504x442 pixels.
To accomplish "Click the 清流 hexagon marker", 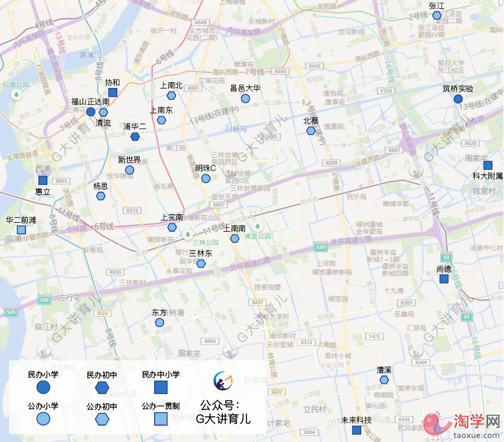I will pos(103,112).
